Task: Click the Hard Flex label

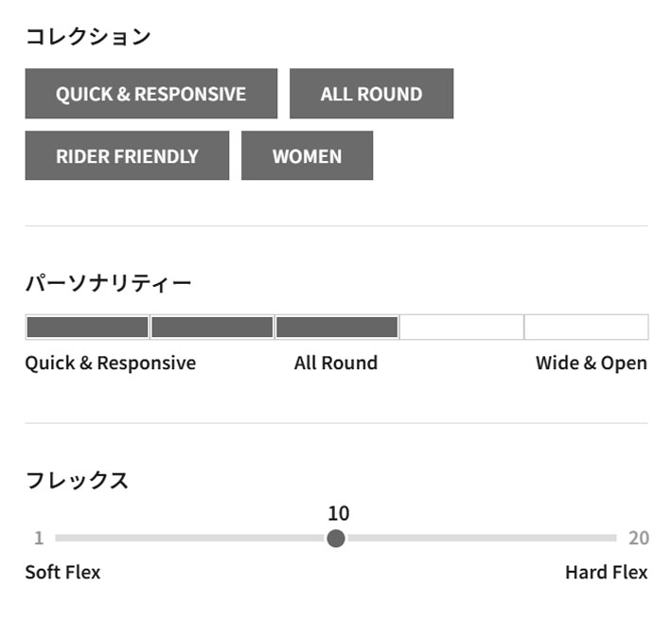Action: coord(606,573)
